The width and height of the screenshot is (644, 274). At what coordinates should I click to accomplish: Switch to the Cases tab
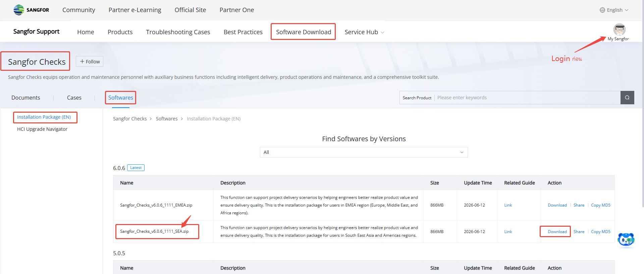coord(74,98)
